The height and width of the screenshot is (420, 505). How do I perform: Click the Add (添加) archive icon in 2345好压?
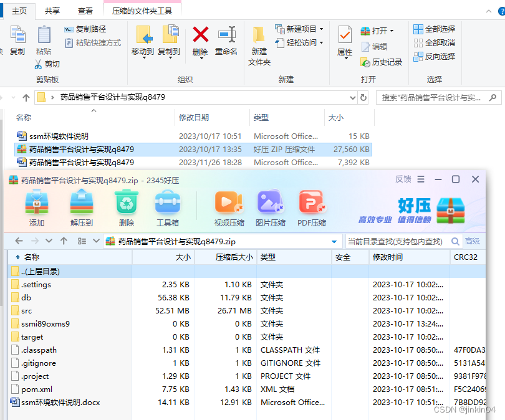[x=37, y=202]
